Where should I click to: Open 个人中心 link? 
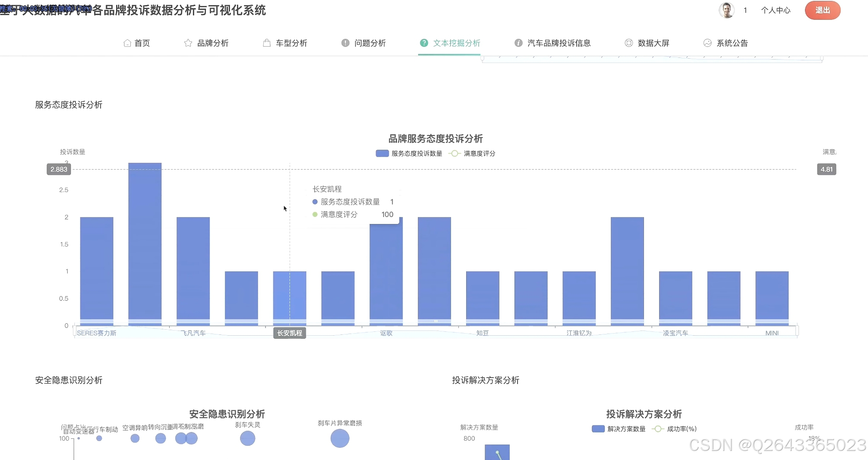click(776, 10)
